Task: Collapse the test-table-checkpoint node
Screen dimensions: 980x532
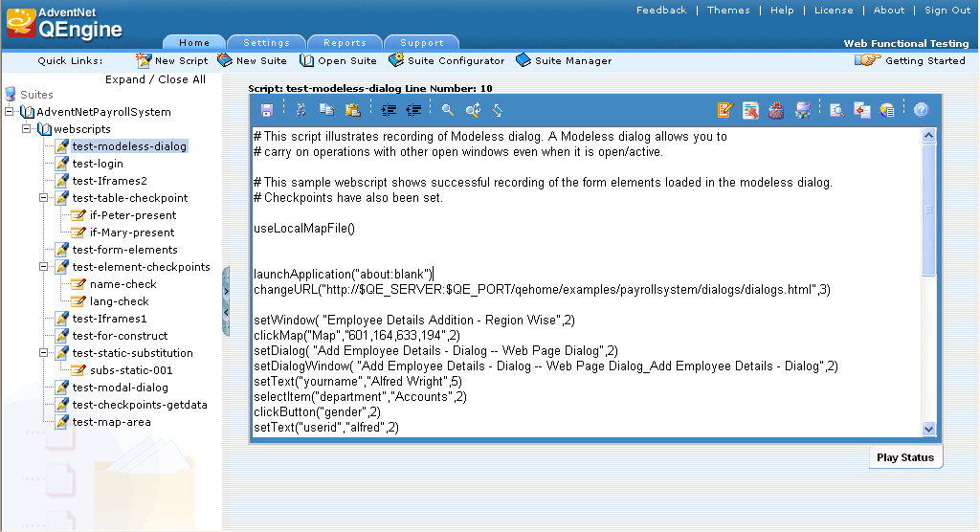Action: 44,197
